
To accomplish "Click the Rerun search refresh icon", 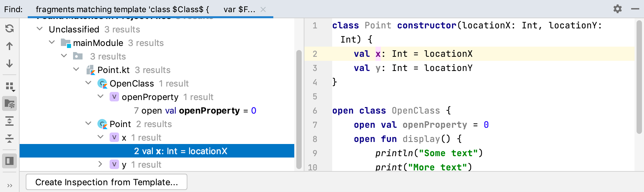I will coord(9,28).
